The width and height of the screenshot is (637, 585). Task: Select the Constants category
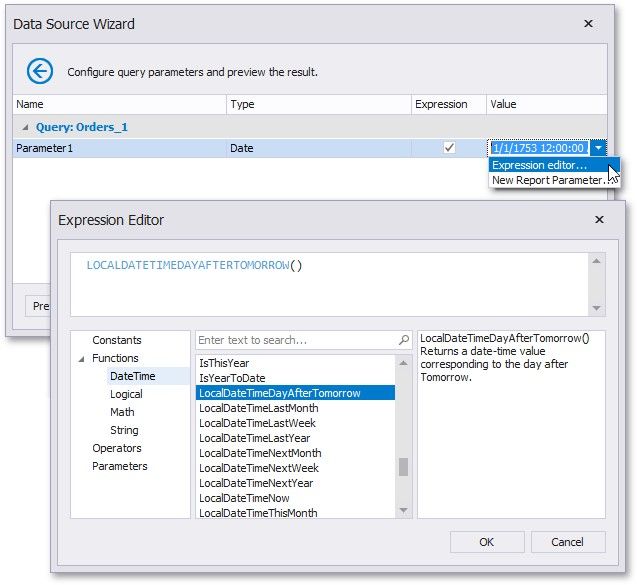point(117,340)
